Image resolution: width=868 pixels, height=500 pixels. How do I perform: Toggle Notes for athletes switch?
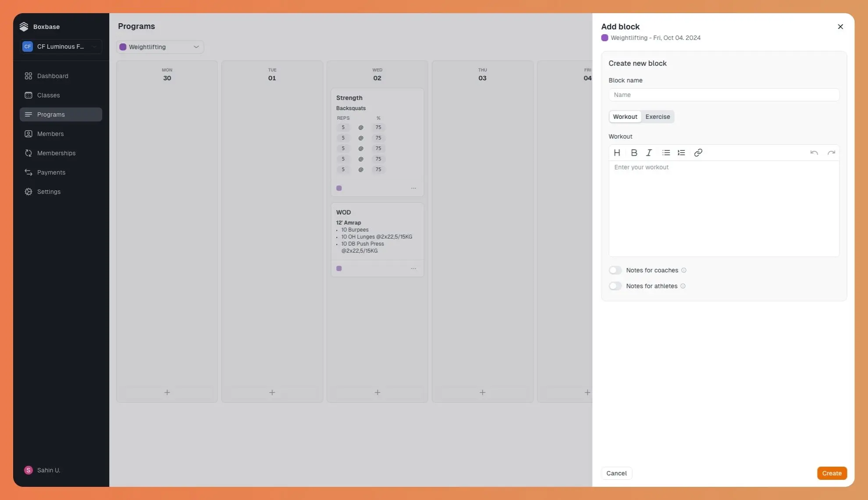(x=615, y=286)
